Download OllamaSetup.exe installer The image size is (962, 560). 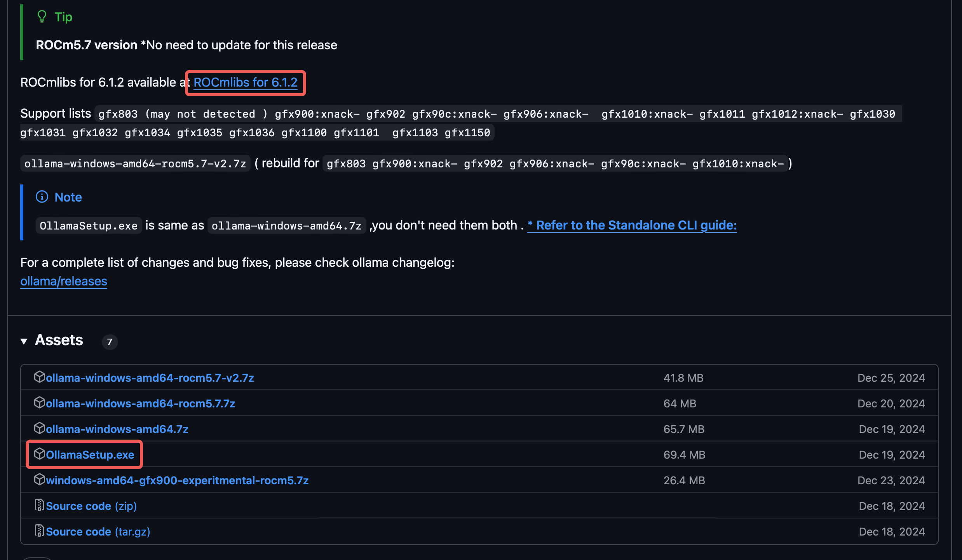[x=90, y=455]
